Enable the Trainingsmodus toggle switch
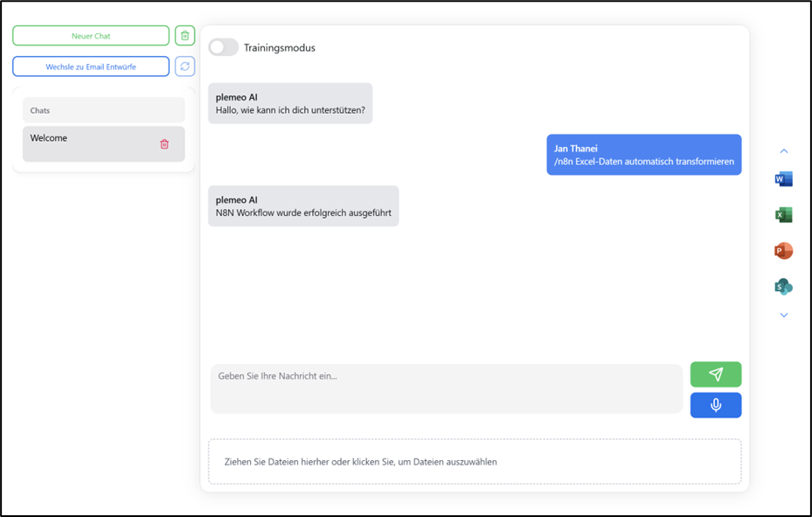This screenshot has width=812, height=517. click(224, 47)
